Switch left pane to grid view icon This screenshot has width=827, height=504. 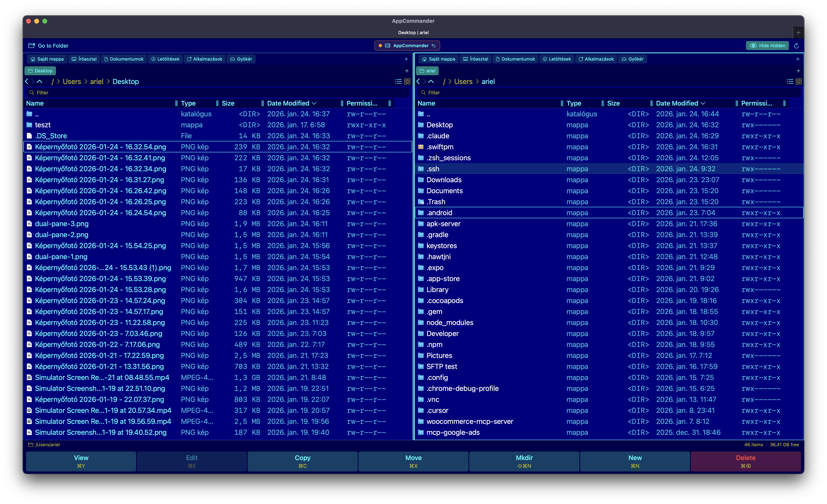(x=407, y=82)
